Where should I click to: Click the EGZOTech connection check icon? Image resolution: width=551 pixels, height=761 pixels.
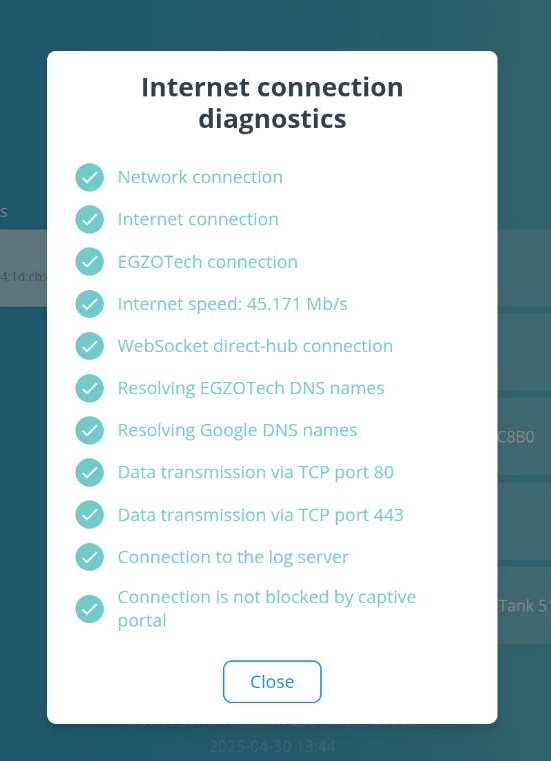(89, 262)
